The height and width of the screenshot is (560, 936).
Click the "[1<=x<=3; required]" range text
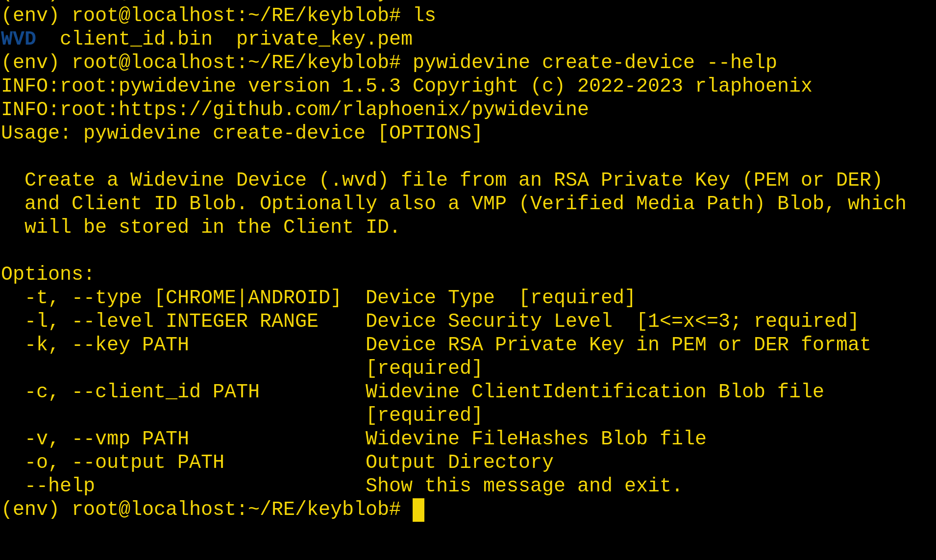pyautogui.click(x=747, y=321)
